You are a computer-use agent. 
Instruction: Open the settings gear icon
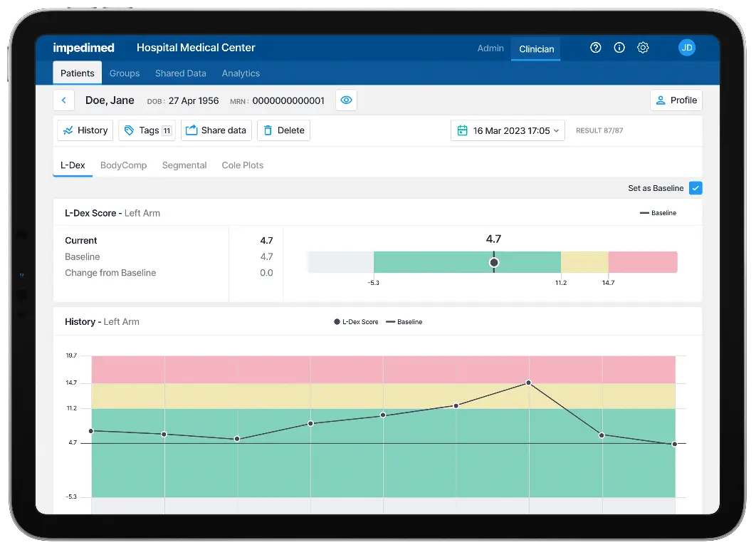[x=643, y=48]
